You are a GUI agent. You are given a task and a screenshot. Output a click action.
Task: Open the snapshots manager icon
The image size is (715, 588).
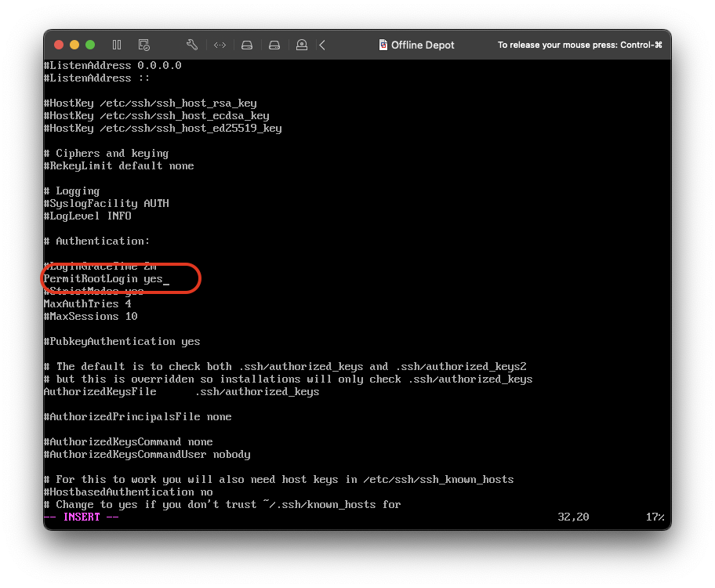[x=143, y=45]
